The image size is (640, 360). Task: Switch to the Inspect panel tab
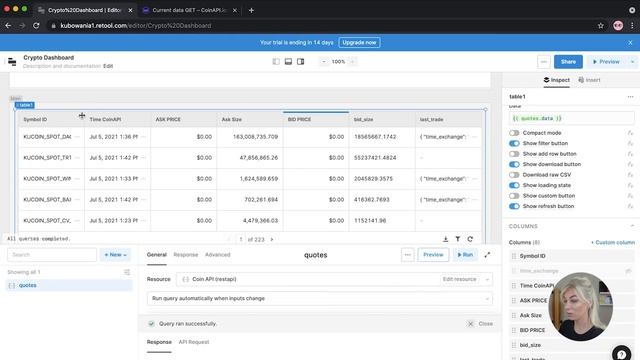tap(556, 80)
